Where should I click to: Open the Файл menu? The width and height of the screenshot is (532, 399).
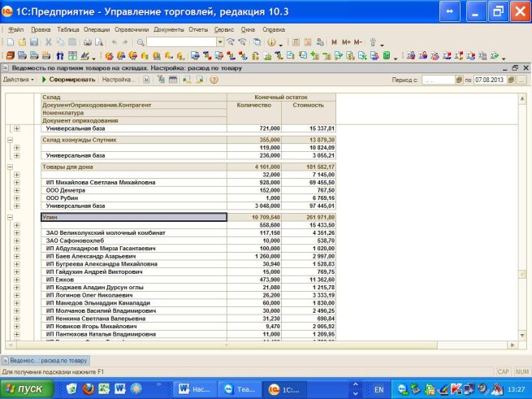tap(16, 29)
